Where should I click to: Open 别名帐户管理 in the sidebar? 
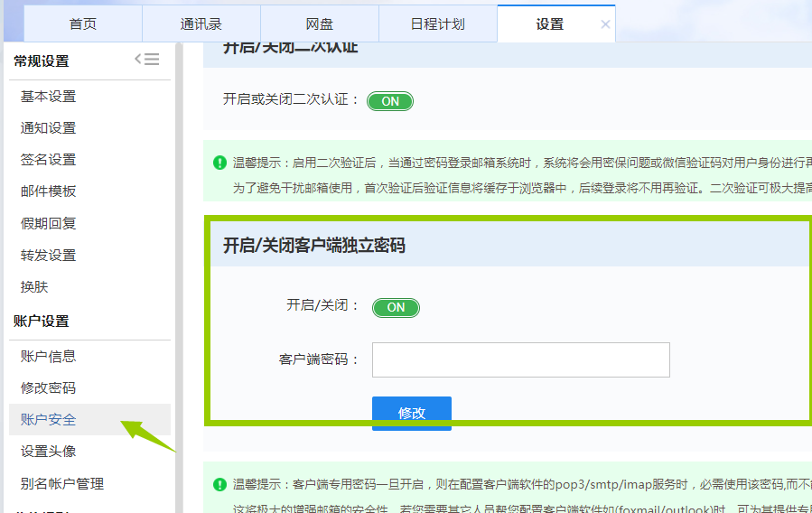coord(62,483)
